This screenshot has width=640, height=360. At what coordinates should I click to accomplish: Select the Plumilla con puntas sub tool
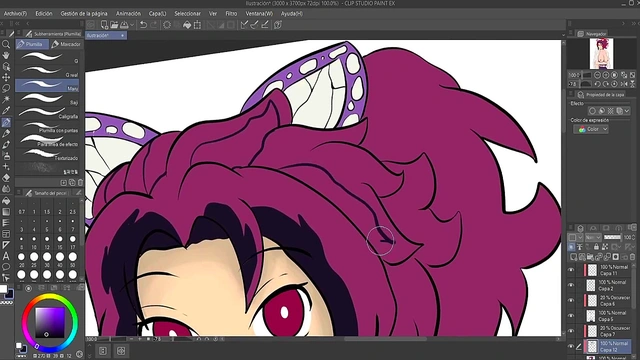click(48, 127)
